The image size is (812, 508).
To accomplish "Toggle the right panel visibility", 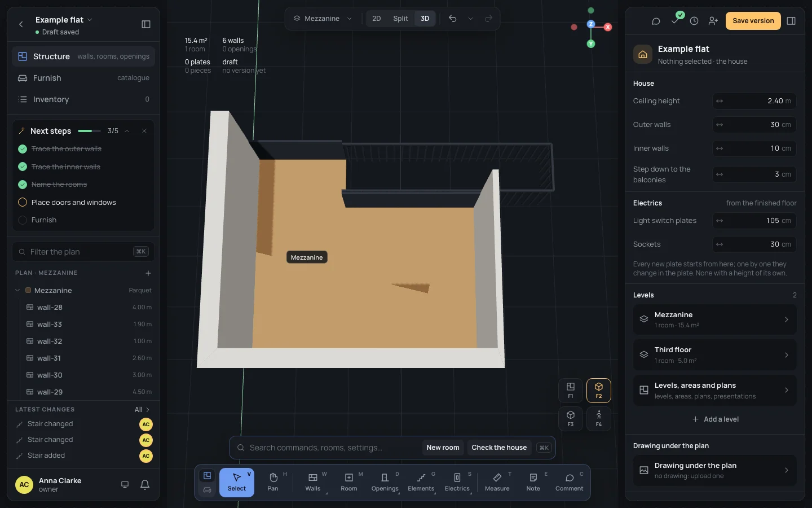I will point(791,21).
